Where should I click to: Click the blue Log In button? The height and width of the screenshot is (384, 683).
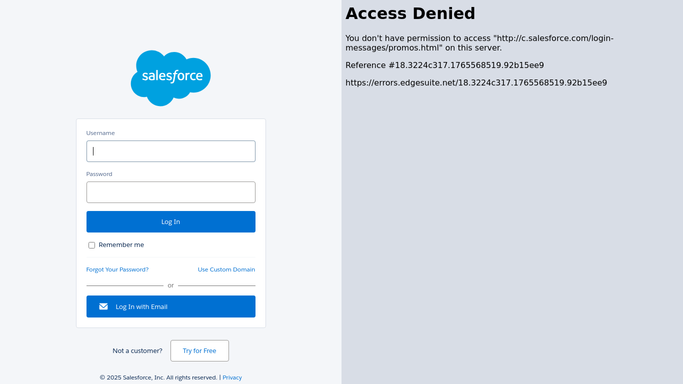point(171,222)
